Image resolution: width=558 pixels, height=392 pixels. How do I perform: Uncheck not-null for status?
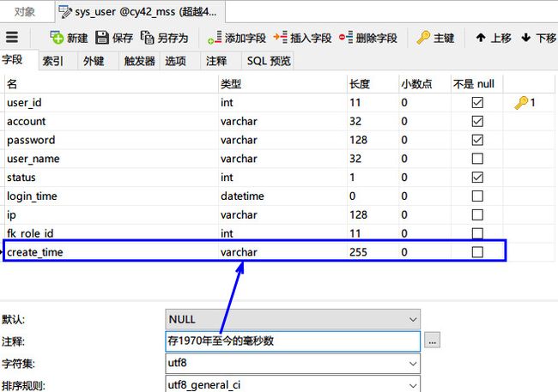(477, 178)
